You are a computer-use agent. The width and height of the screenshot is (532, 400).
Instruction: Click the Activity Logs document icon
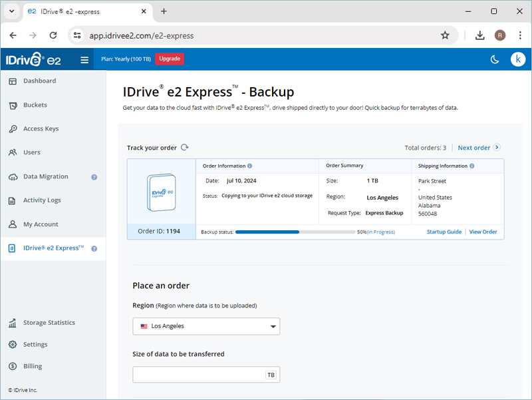pyautogui.click(x=12, y=201)
